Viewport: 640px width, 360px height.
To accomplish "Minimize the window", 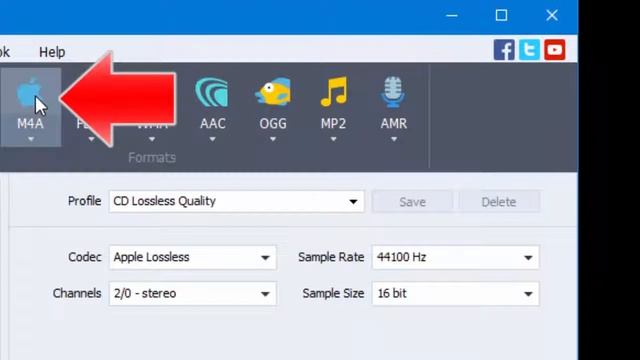I will tap(452, 16).
